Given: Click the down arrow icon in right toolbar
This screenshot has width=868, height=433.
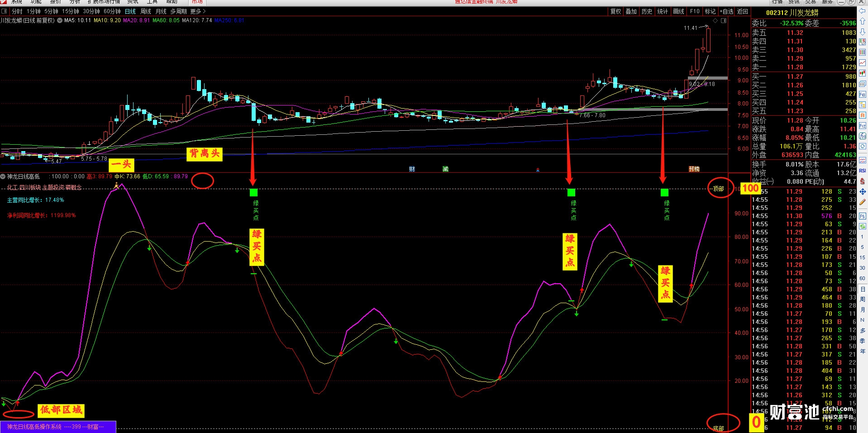Looking at the screenshot, I should tap(863, 31).
